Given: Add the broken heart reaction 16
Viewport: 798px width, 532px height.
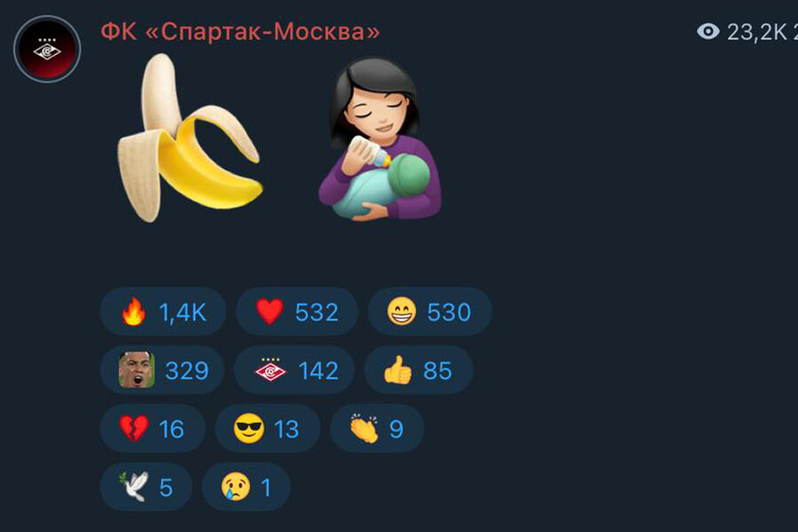Looking at the screenshot, I should point(153,428).
